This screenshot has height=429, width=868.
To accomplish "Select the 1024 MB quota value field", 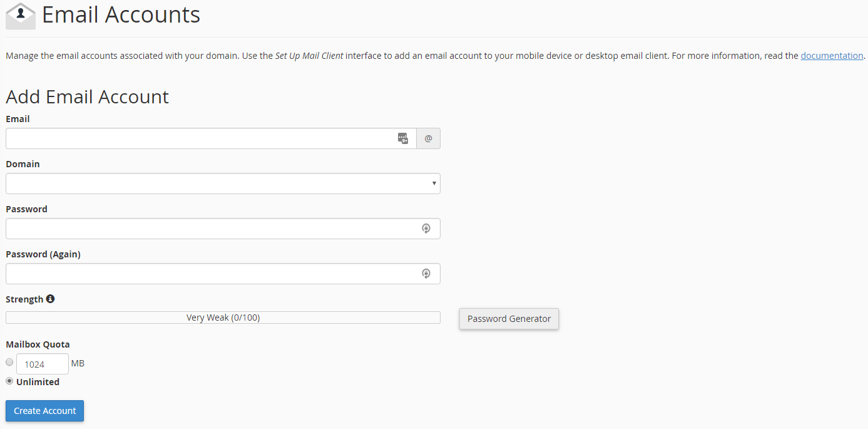I will [x=42, y=363].
